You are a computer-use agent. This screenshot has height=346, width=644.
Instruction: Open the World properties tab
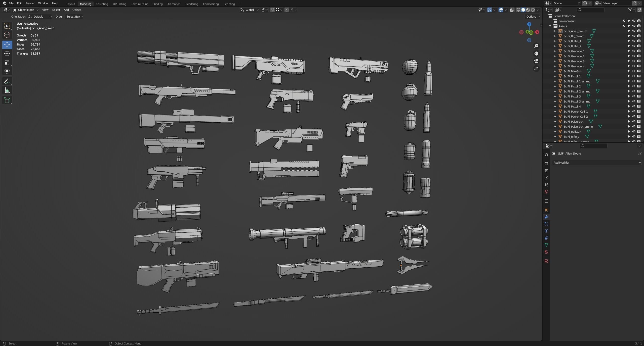[x=546, y=192]
